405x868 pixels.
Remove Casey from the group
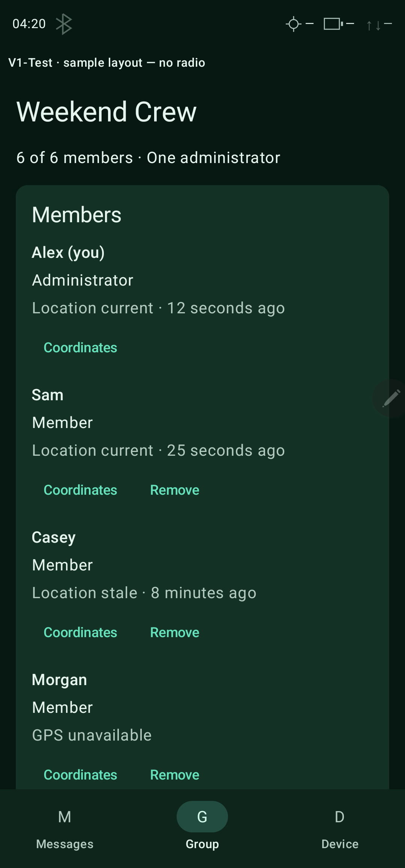point(175,633)
